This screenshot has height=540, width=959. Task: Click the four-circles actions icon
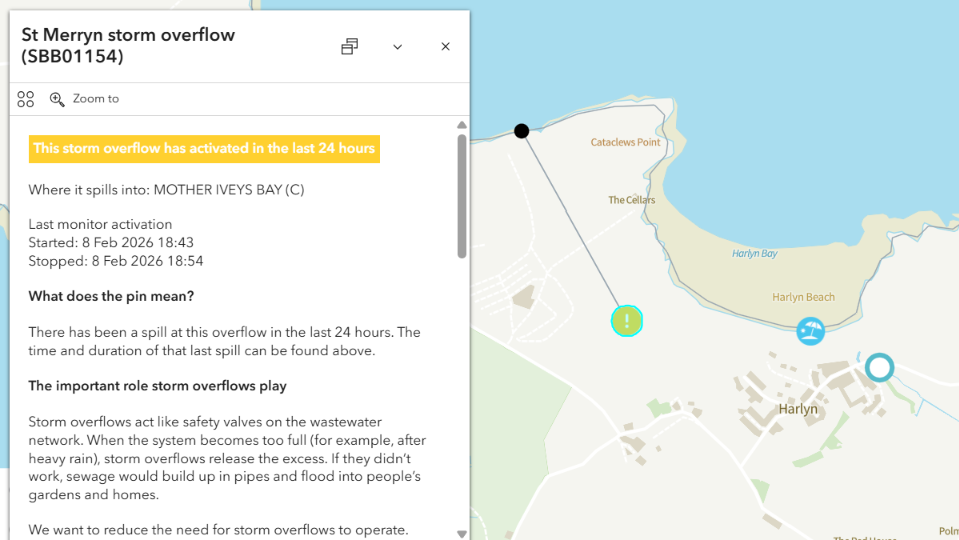[x=26, y=99]
